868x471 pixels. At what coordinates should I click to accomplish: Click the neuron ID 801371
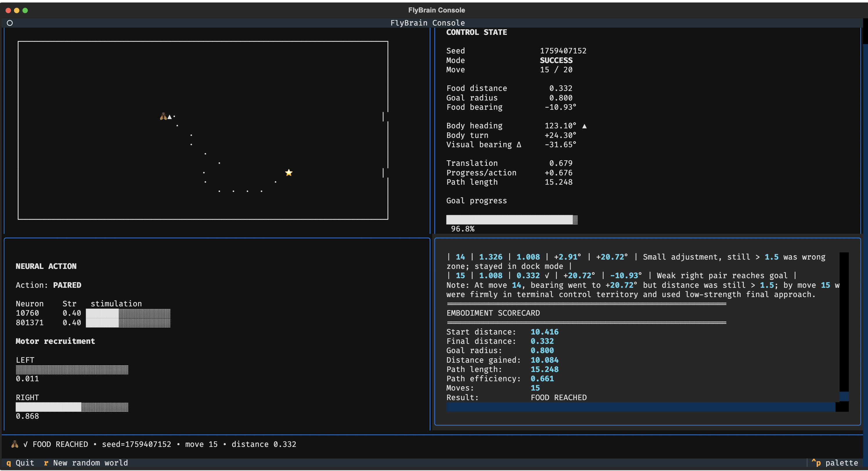[30, 322]
